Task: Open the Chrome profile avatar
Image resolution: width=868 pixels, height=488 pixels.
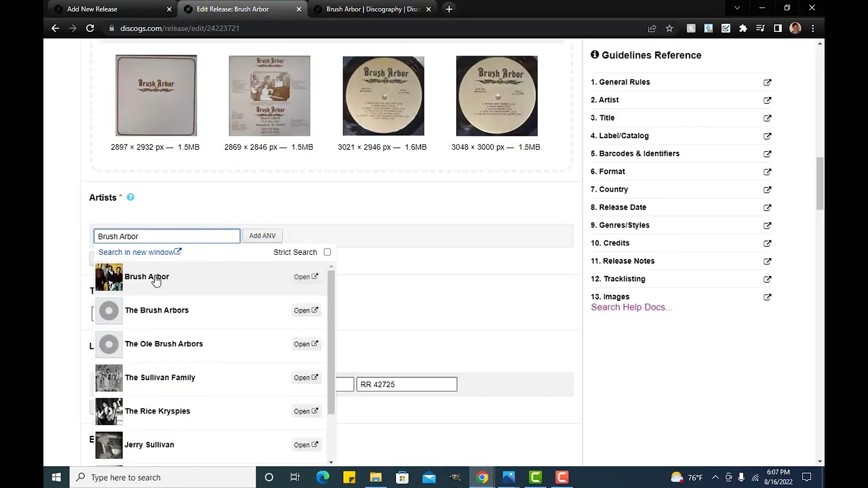Action: (795, 28)
